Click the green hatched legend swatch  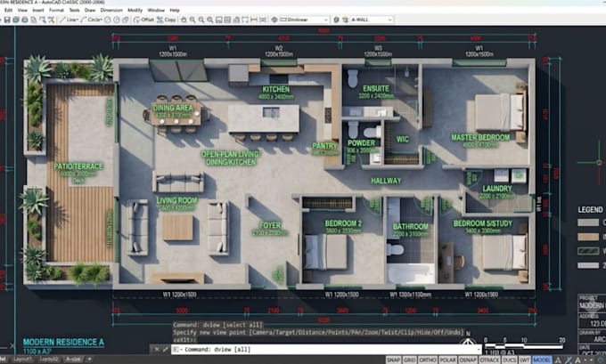tap(588, 251)
